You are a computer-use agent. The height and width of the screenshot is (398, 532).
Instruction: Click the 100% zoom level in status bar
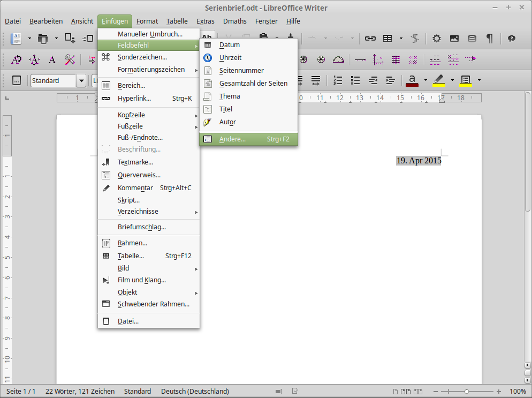coord(517,392)
